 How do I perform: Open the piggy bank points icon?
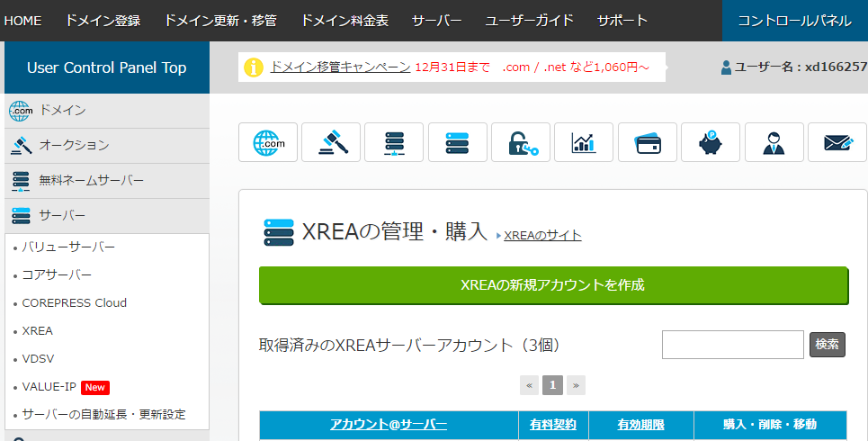pyautogui.click(x=711, y=142)
